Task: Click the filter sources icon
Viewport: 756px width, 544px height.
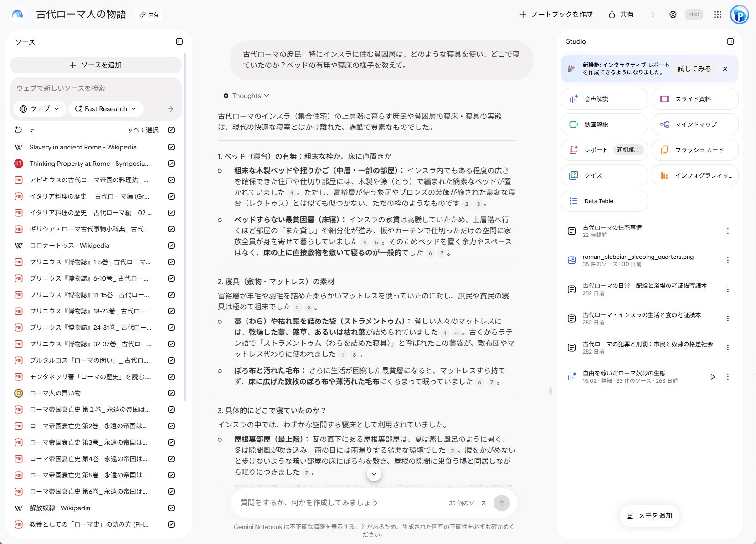Action: 33,130
